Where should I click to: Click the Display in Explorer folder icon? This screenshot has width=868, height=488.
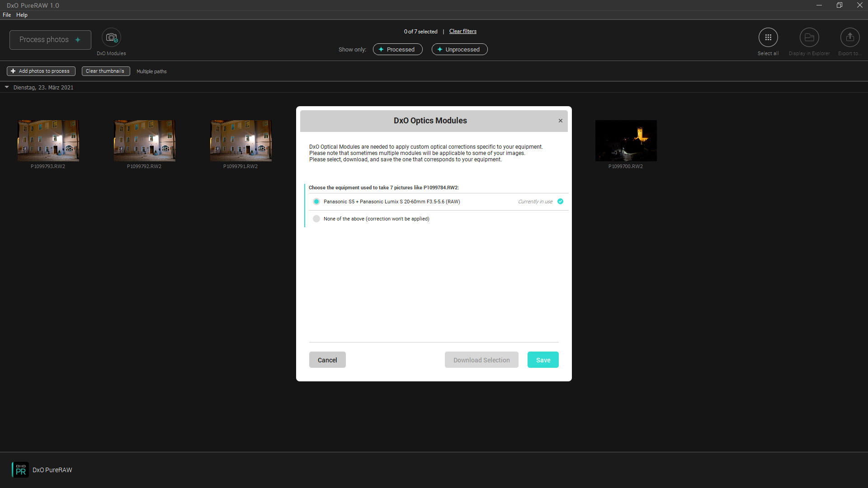pyautogui.click(x=809, y=38)
